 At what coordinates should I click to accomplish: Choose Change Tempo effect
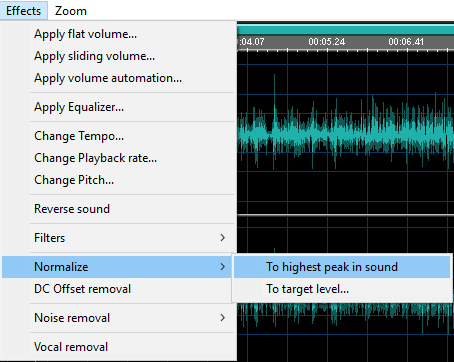coord(119,136)
